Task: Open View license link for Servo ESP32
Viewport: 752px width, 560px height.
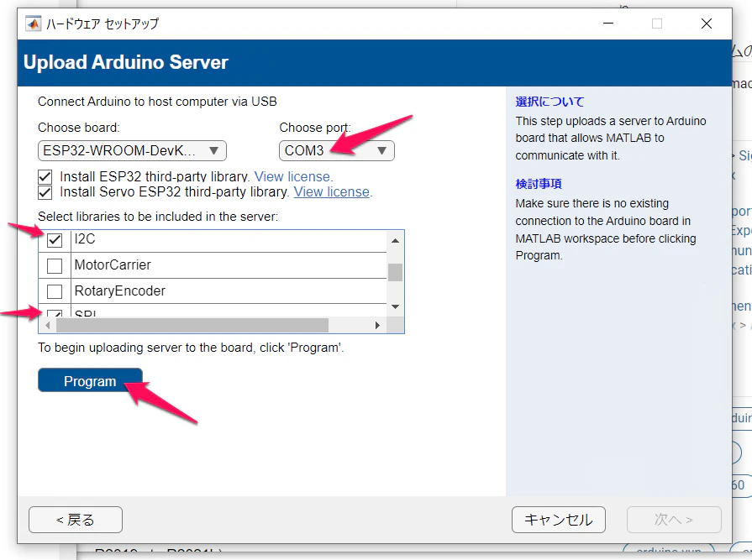Action: click(x=331, y=192)
